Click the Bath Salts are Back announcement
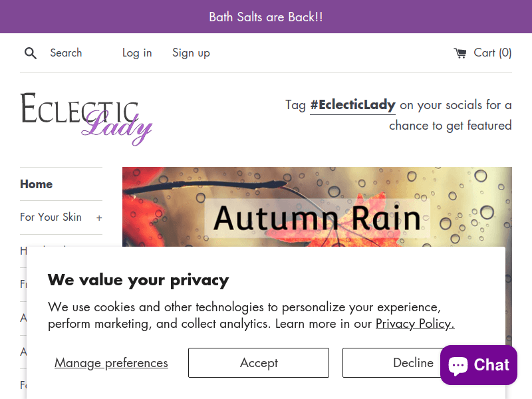 coord(266,17)
